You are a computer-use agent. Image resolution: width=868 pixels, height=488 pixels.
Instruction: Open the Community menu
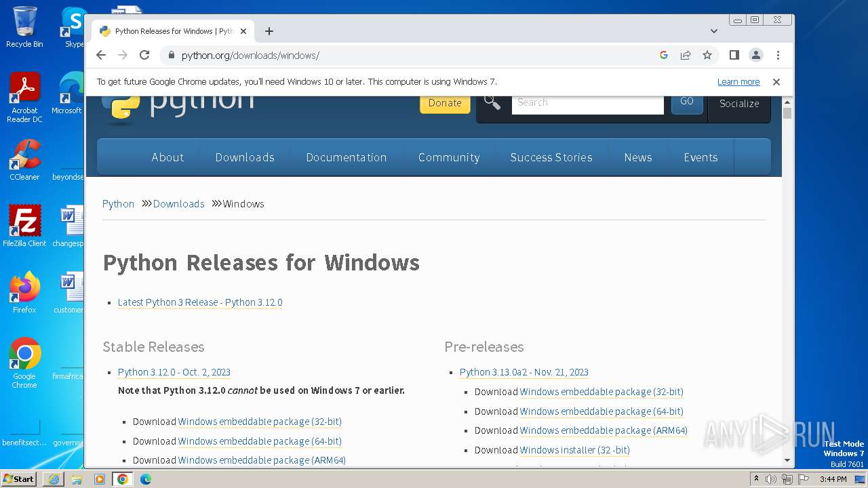pyautogui.click(x=449, y=157)
